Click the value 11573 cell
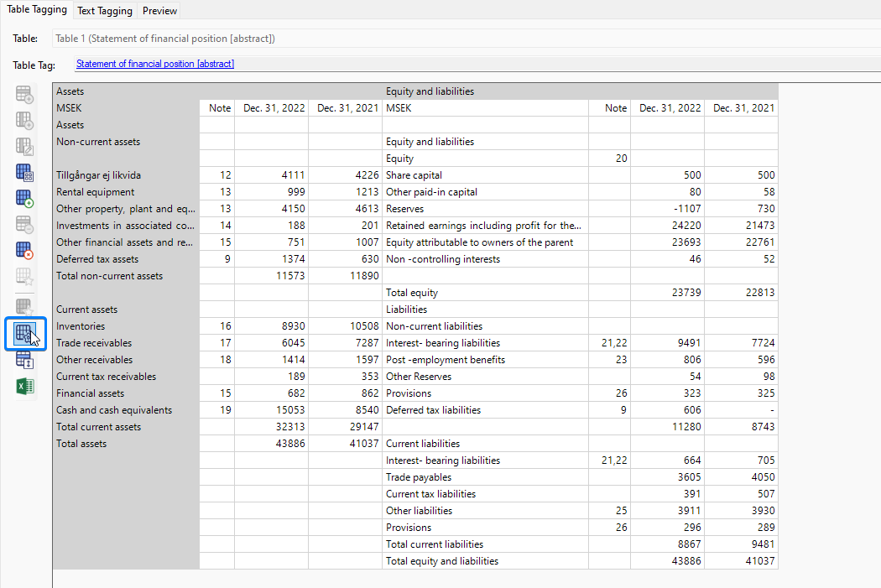The width and height of the screenshot is (881, 588). pyautogui.click(x=271, y=276)
